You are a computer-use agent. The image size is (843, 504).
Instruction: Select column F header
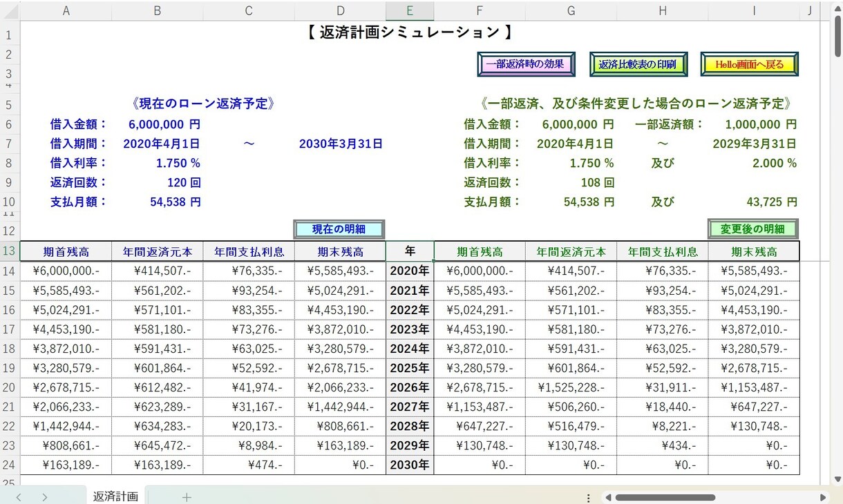click(480, 10)
